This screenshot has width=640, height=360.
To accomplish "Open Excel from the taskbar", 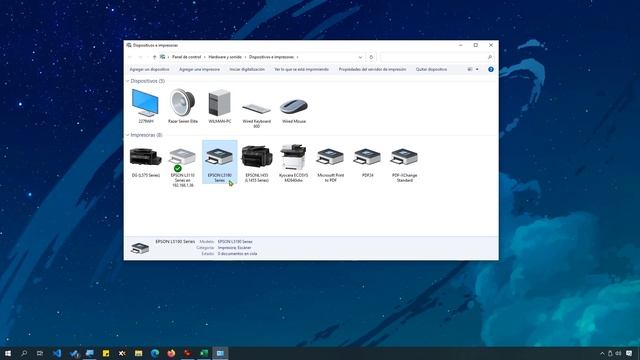I will tap(204, 353).
